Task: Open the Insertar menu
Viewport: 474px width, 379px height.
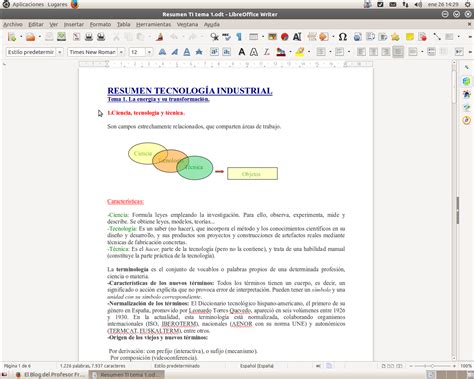Action: pos(74,24)
